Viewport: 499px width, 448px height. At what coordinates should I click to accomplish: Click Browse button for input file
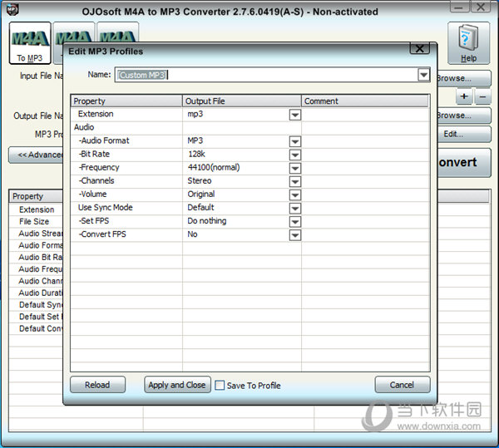click(x=464, y=78)
